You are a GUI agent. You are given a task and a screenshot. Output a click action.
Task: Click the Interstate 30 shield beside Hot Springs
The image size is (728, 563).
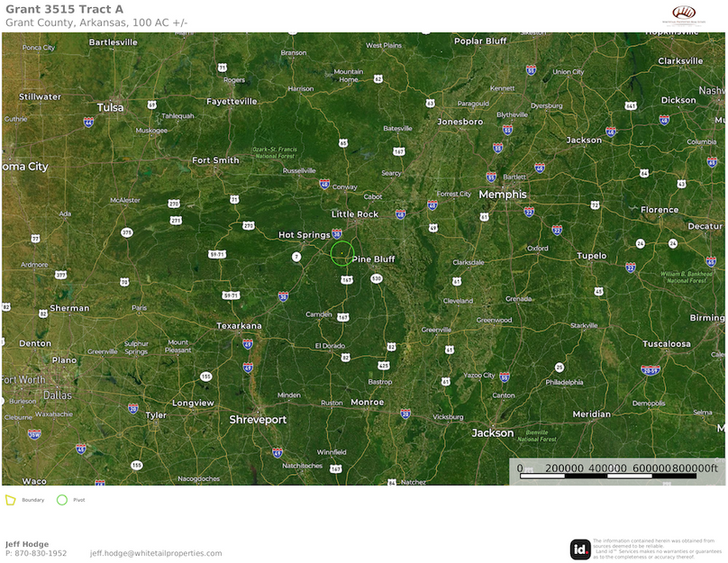337,233
